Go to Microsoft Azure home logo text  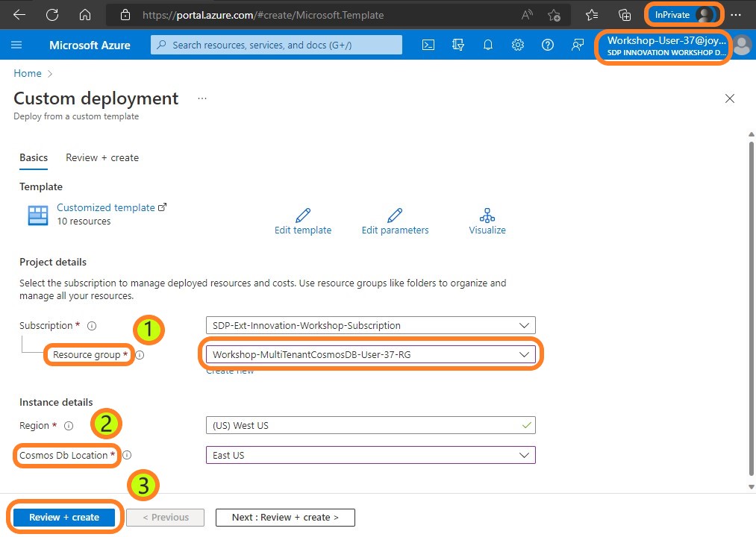coord(90,45)
